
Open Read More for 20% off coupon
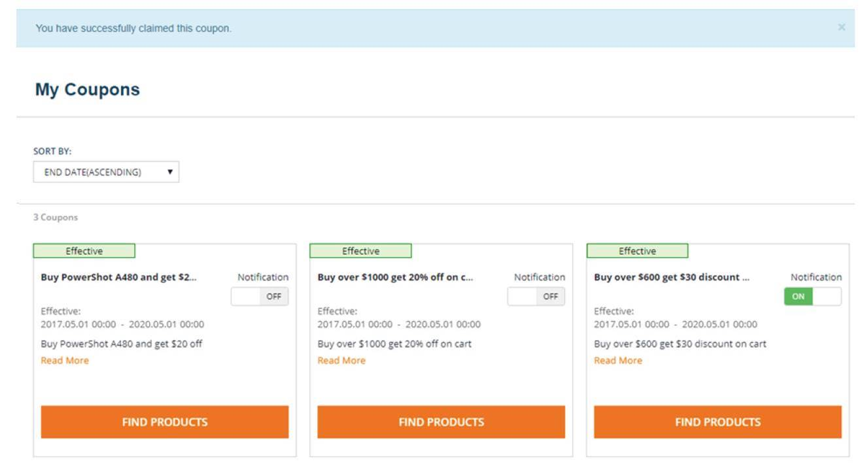(341, 361)
